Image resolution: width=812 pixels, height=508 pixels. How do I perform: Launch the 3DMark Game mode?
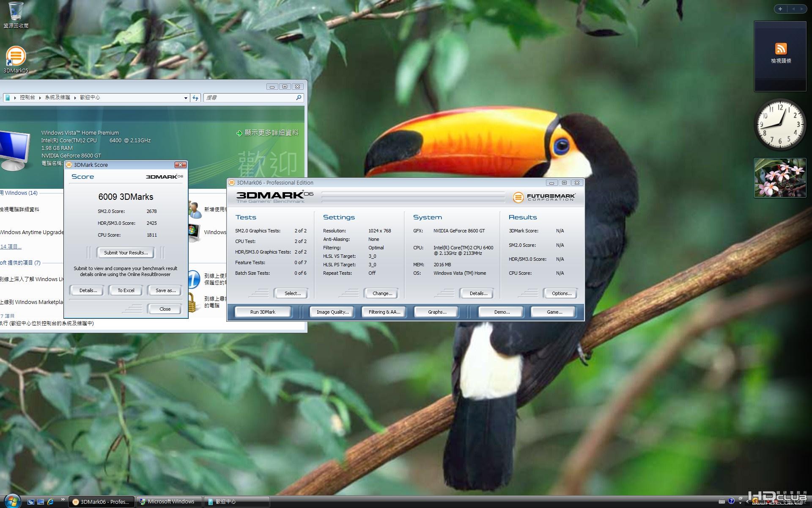pyautogui.click(x=554, y=312)
